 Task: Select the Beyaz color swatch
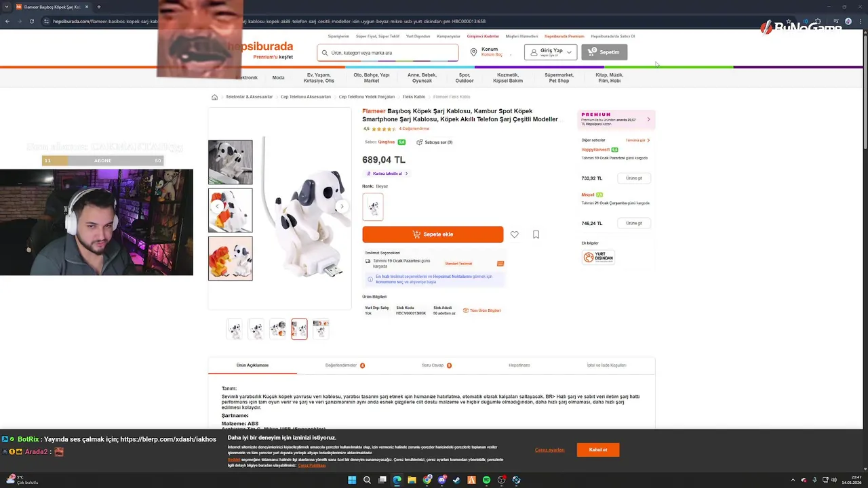click(x=373, y=207)
